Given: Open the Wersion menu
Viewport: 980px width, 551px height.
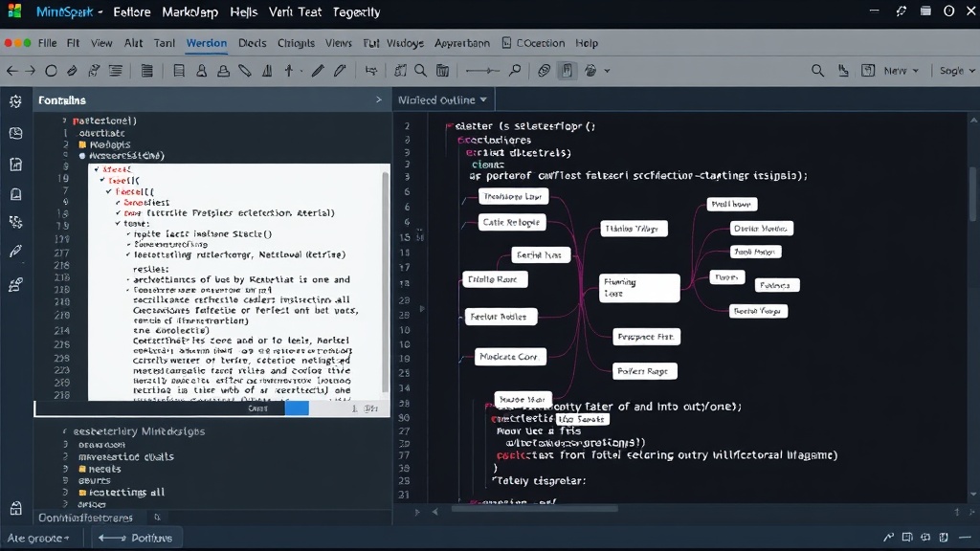Looking at the screenshot, I should point(207,43).
